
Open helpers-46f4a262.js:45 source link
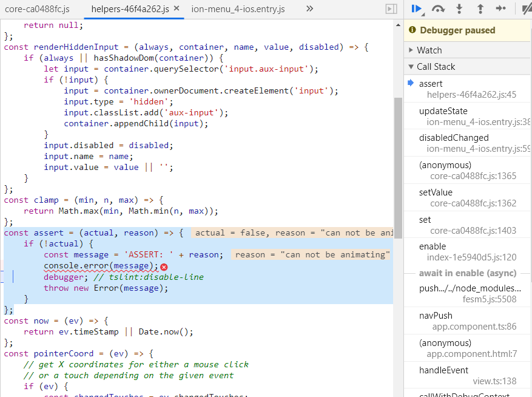(x=471, y=95)
